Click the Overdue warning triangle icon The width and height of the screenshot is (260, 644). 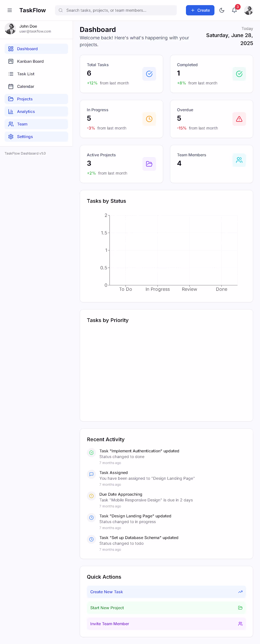(239, 119)
